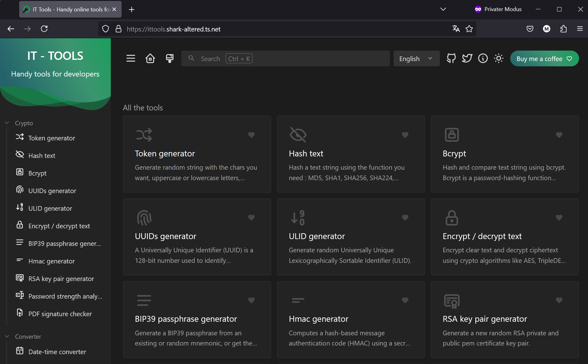Open the Twitter bird icon
588x364 pixels.
point(467,58)
